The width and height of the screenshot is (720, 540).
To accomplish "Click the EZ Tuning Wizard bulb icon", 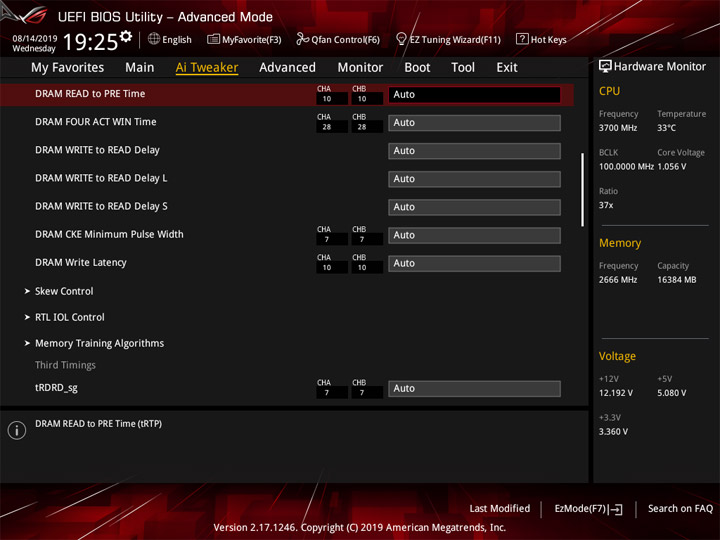I will (401, 39).
